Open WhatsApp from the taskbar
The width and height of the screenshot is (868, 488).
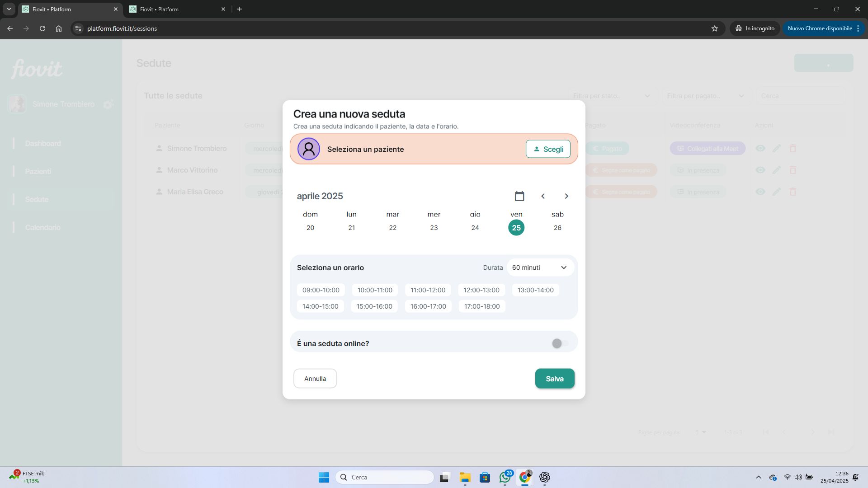[505, 477]
